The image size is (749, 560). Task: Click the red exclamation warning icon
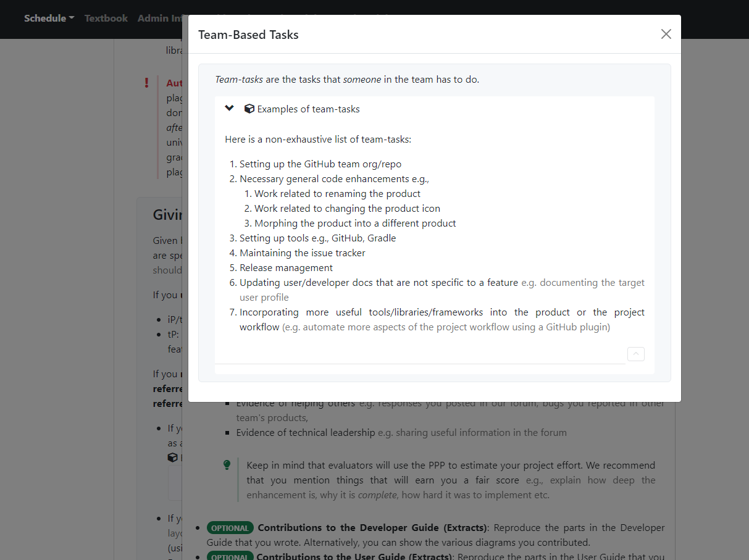pos(146,82)
